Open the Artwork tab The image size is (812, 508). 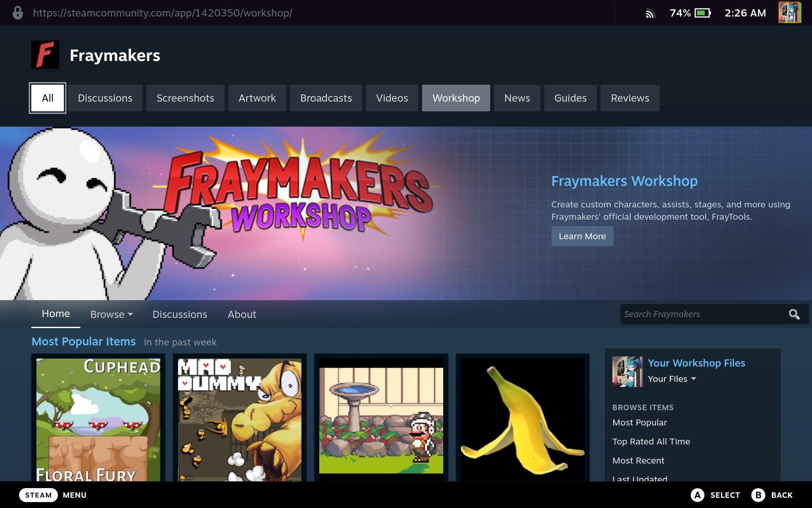tap(257, 98)
